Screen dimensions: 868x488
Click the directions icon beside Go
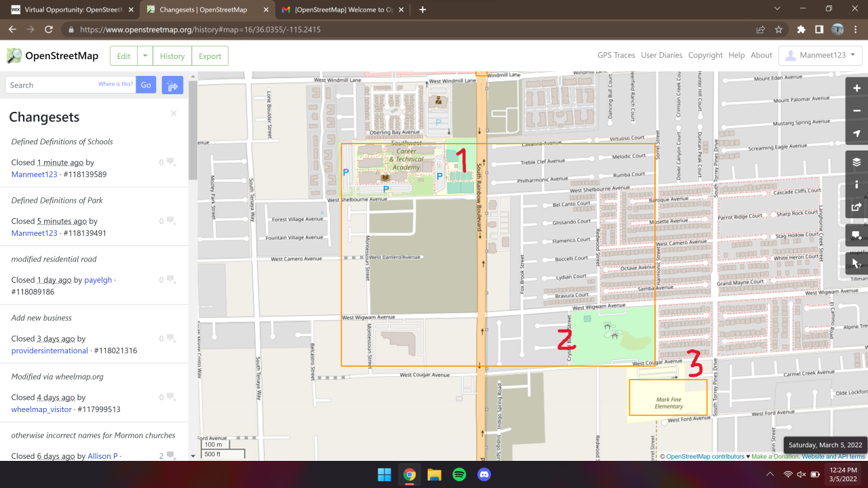(x=172, y=85)
